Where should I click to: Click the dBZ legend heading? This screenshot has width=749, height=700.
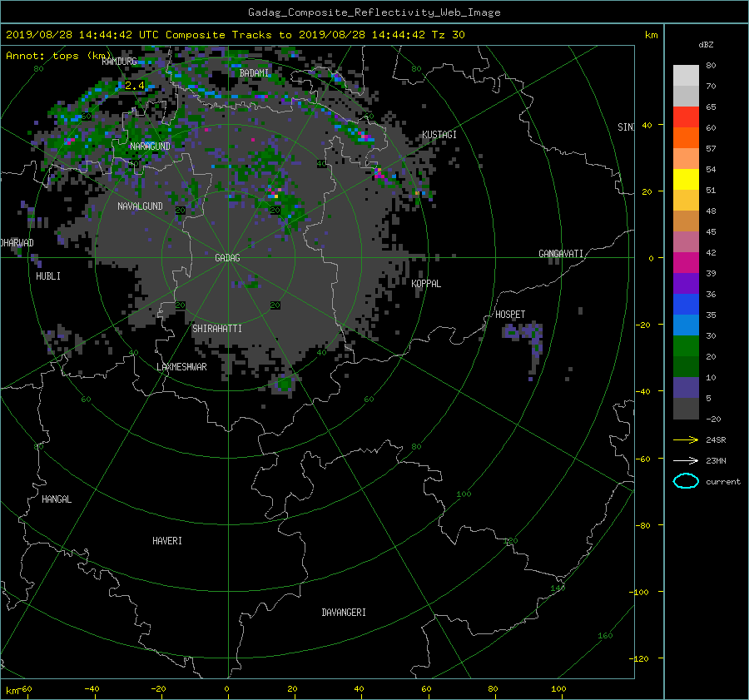coord(706,45)
